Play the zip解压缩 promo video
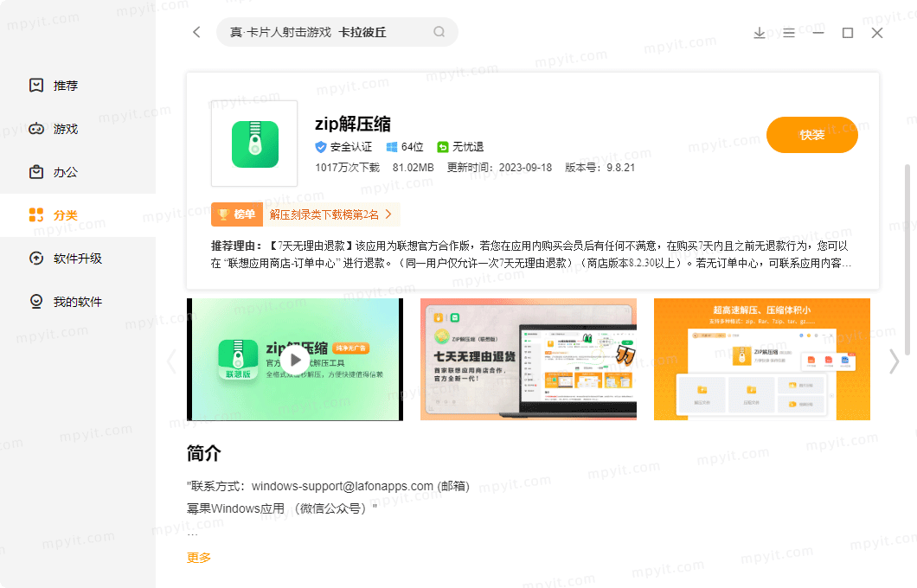This screenshot has width=917, height=588. [295, 360]
